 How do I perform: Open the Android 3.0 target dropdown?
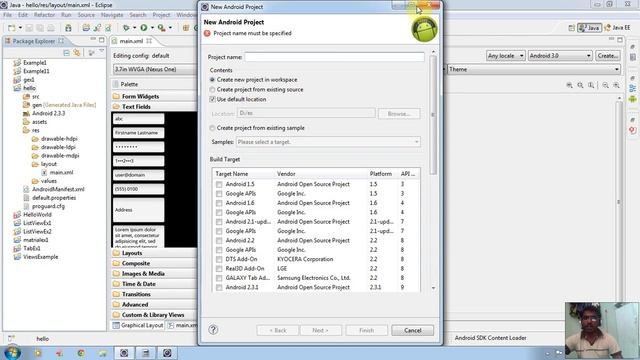pyautogui.click(x=560, y=56)
